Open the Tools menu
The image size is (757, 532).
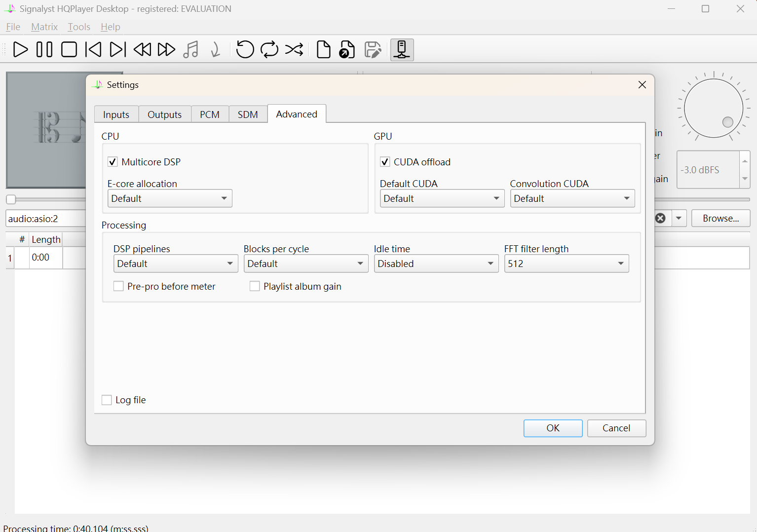click(x=79, y=27)
